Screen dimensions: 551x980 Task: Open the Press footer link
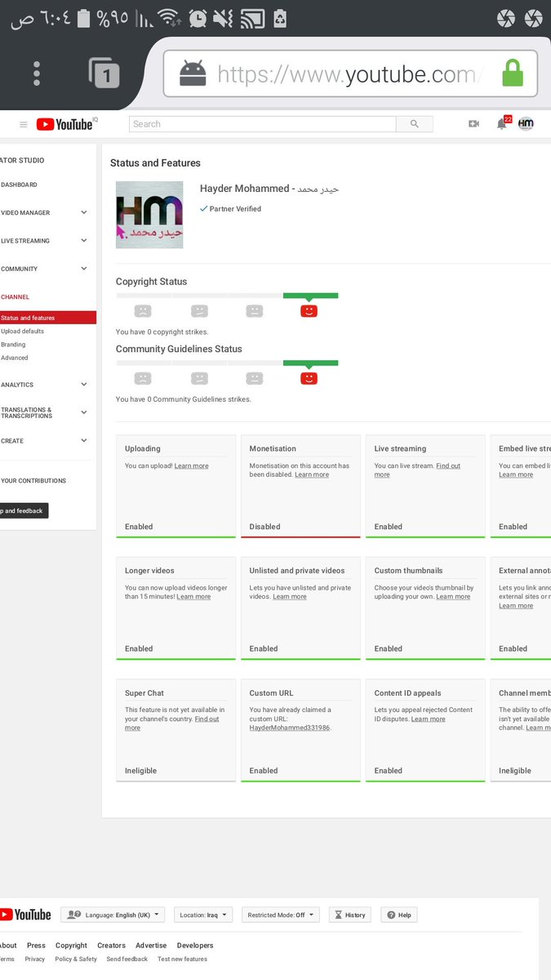[x=37, y=946]
